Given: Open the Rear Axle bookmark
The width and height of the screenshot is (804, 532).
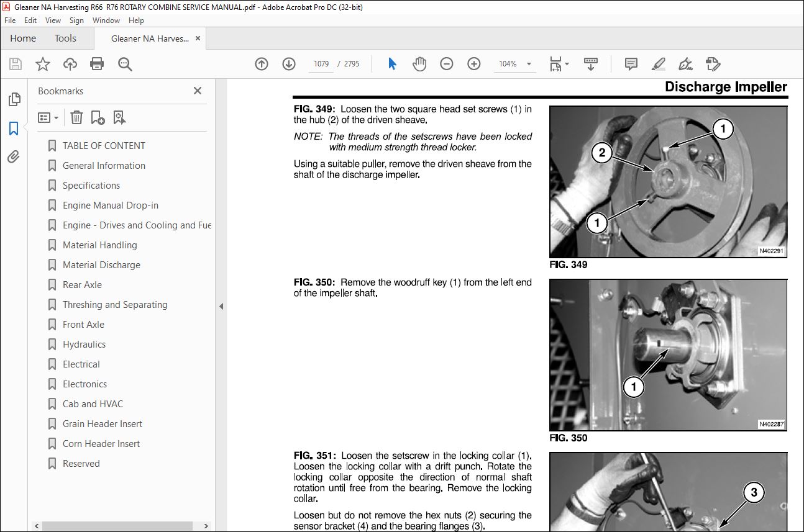Looking at the screenshot, I should pos(82,285).
